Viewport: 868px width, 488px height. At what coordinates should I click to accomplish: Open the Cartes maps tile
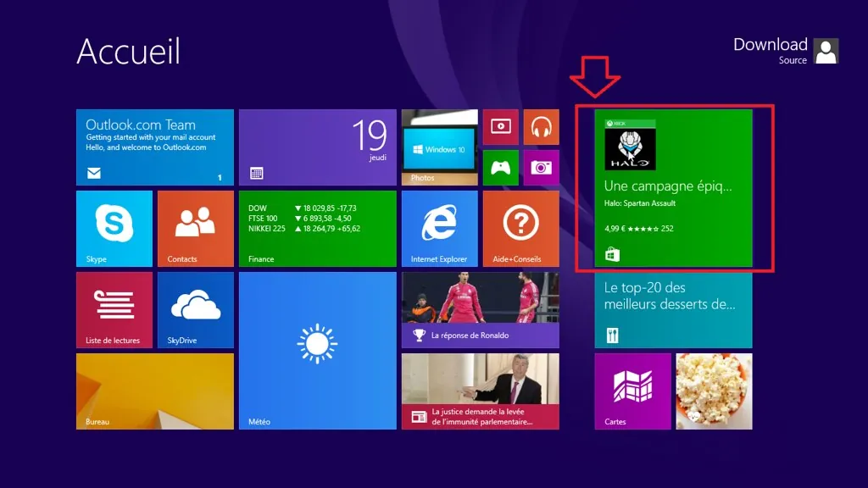click(632, 391)
